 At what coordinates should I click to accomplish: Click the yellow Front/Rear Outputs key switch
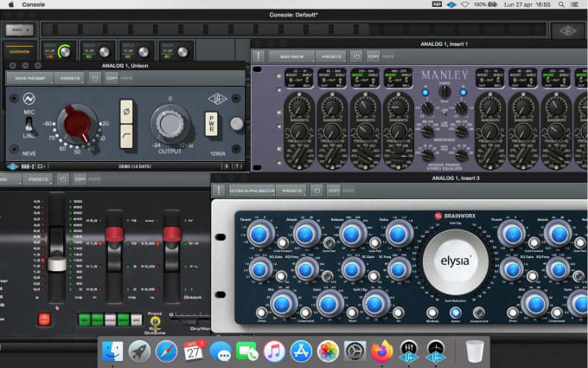coord(155,322)
